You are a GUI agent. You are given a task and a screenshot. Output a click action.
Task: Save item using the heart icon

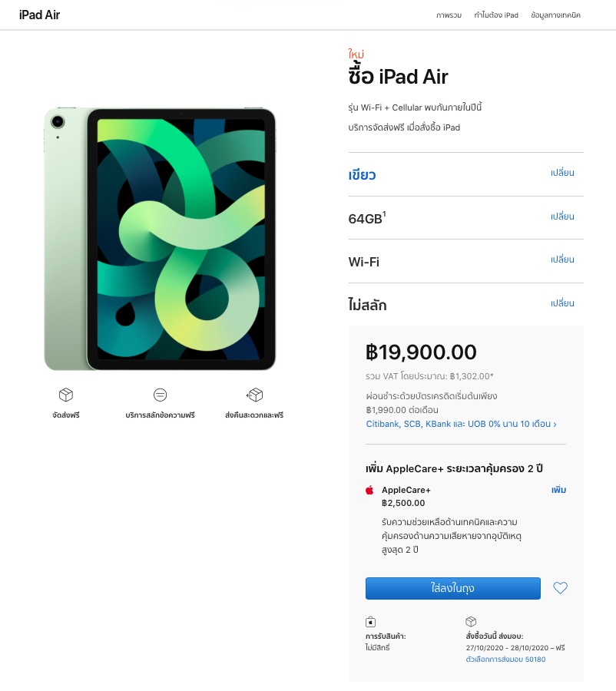[x=561, y=588]
